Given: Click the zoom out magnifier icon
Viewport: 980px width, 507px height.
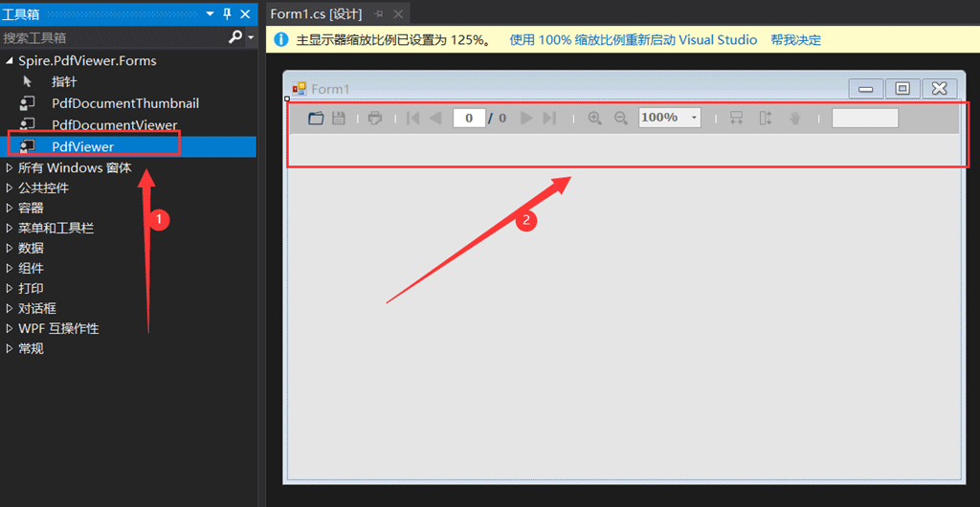Looking at the screenshot, I should tap(620, 118).
